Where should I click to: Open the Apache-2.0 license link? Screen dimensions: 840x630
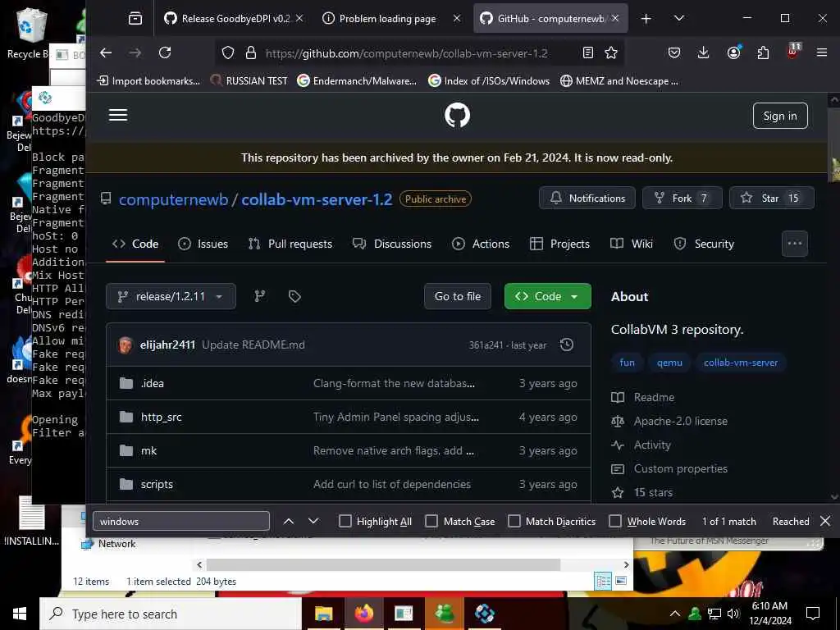click(x=680, y=421)
